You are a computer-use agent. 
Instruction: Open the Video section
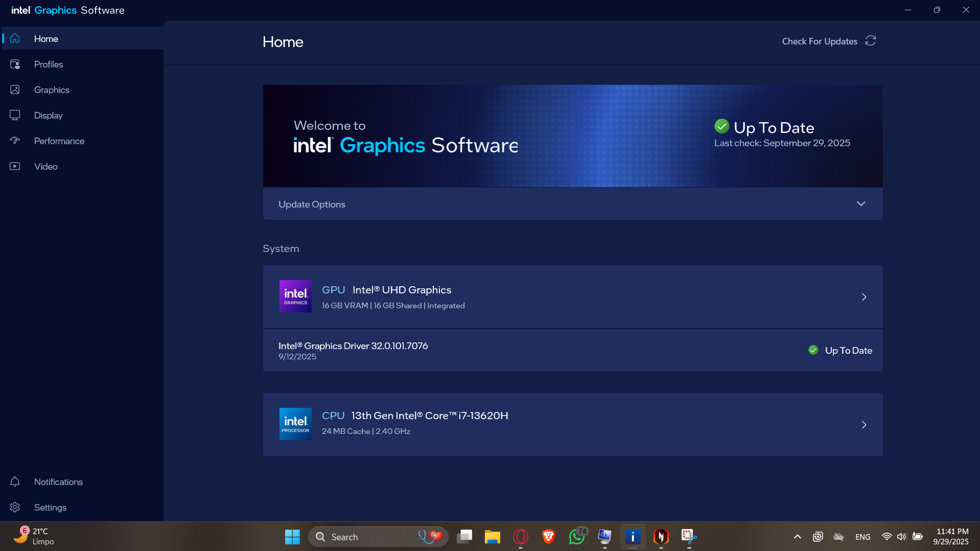pyautogui.click(x=83, y=166)
